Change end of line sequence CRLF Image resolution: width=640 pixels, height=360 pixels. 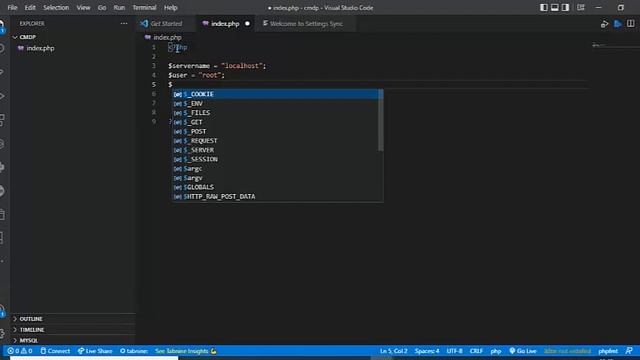[476, 351]
